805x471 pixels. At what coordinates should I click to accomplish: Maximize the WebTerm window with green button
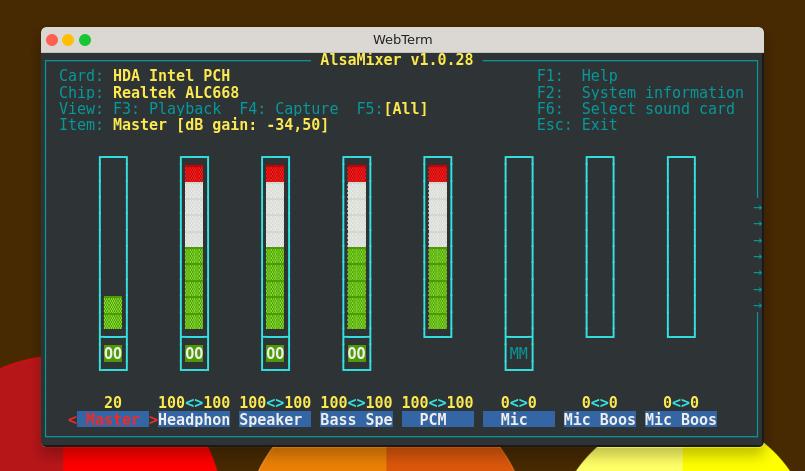click(x=85, y=40)
